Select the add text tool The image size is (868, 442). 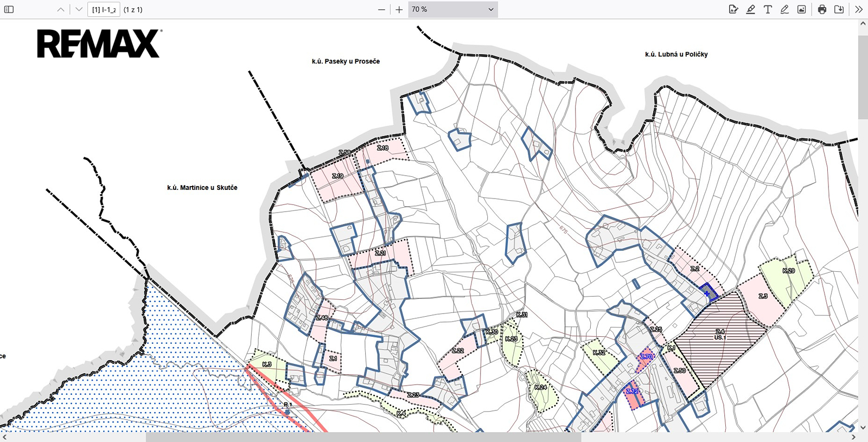(768, 9)
